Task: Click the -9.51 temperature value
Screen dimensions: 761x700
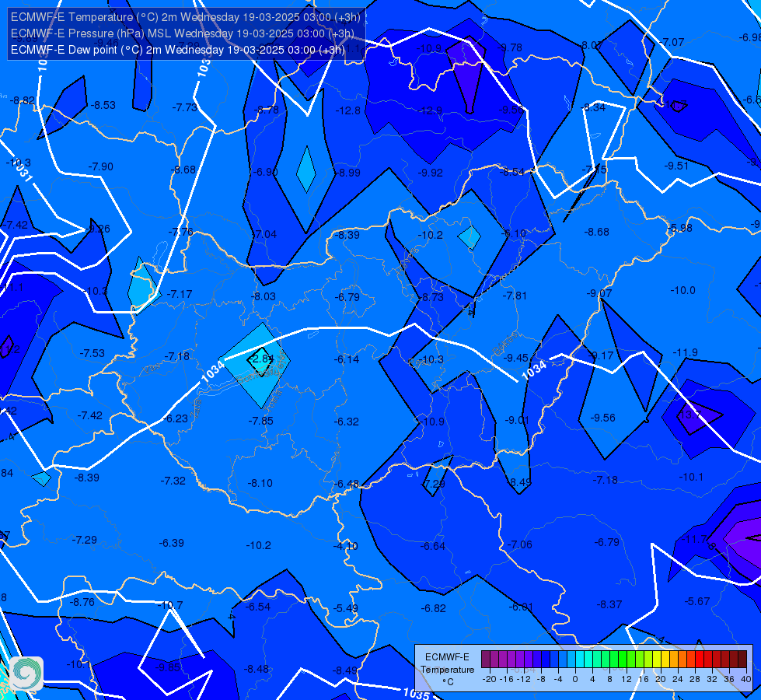Action: pyautogui.click(x=676, y=166)
